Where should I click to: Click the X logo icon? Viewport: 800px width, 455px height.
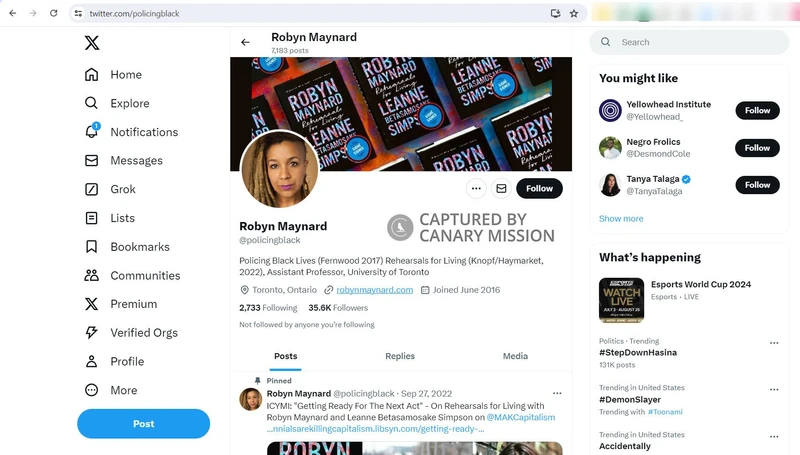tap(92, 43)
